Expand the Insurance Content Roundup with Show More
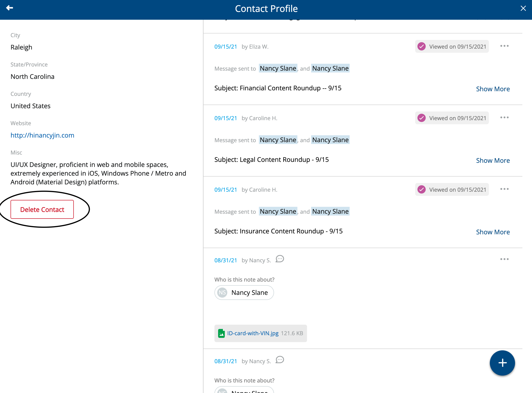 [493, 232]
